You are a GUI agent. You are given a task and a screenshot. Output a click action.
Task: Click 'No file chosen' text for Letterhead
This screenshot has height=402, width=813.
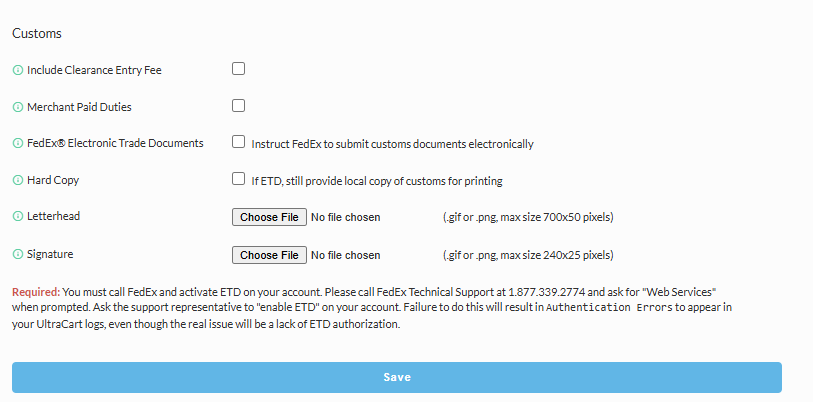pos(345,217)
